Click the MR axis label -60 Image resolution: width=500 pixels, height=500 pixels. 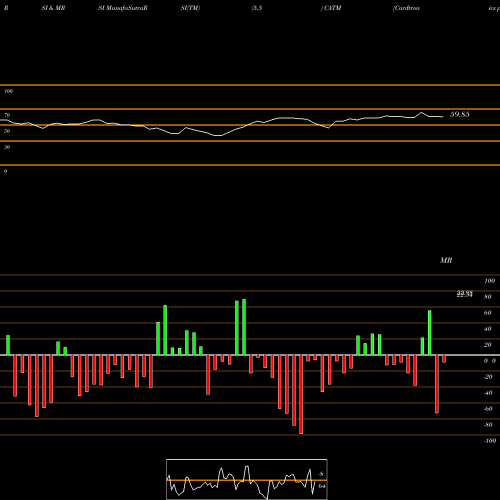pos(488,409)
